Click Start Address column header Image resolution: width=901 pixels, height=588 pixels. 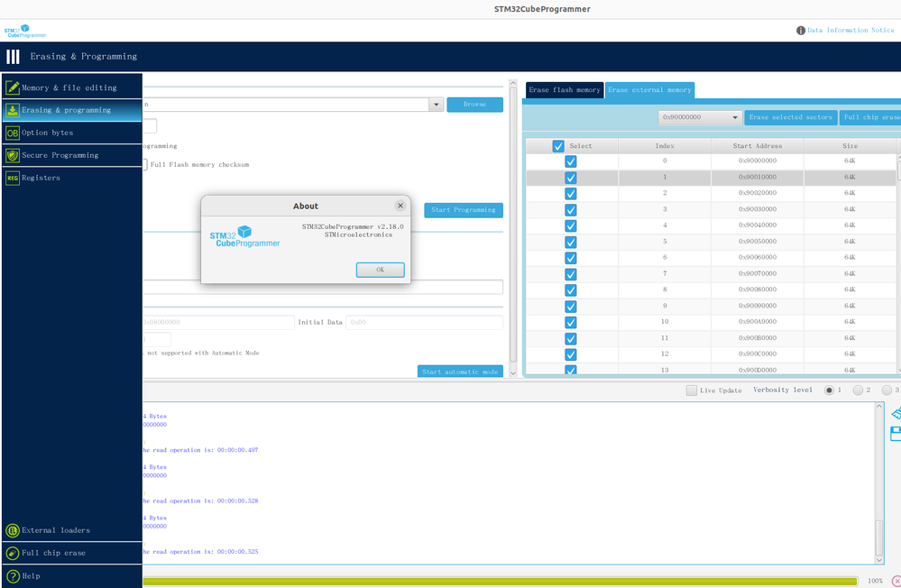tap(758, 146)
